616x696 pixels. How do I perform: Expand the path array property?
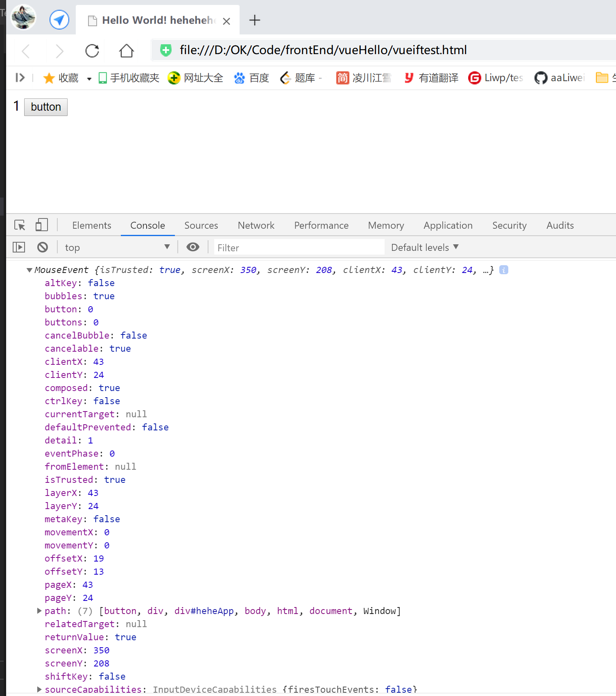39,611
